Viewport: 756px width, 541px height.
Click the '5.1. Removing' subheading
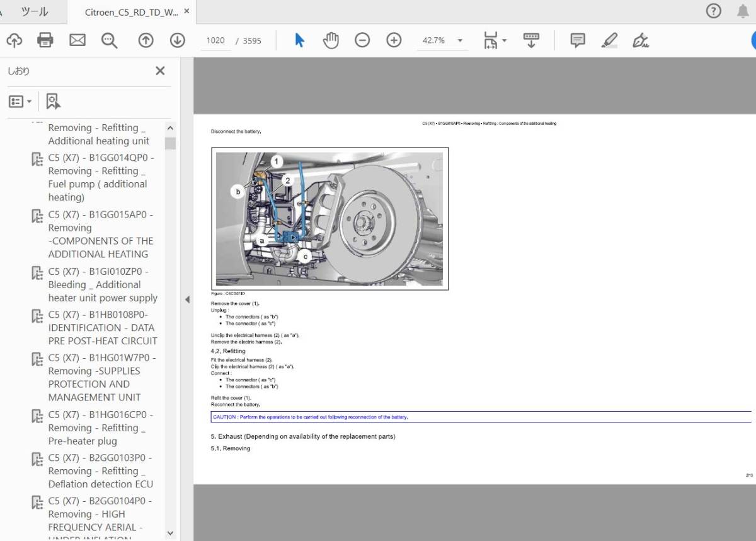231,448
